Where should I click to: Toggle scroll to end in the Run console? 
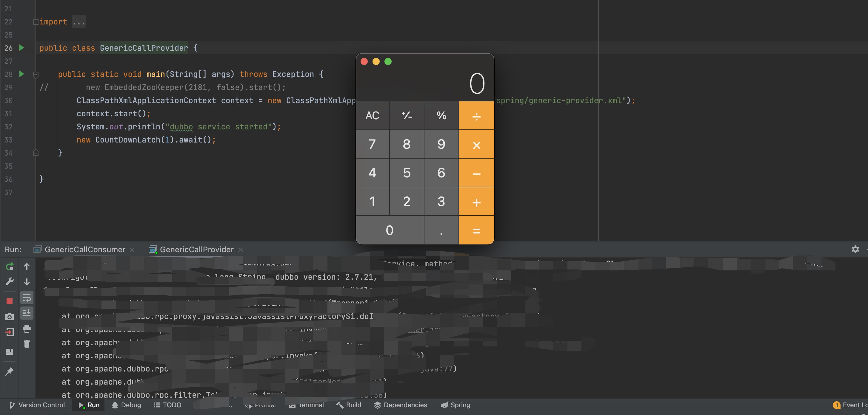[x=27, y=313]
